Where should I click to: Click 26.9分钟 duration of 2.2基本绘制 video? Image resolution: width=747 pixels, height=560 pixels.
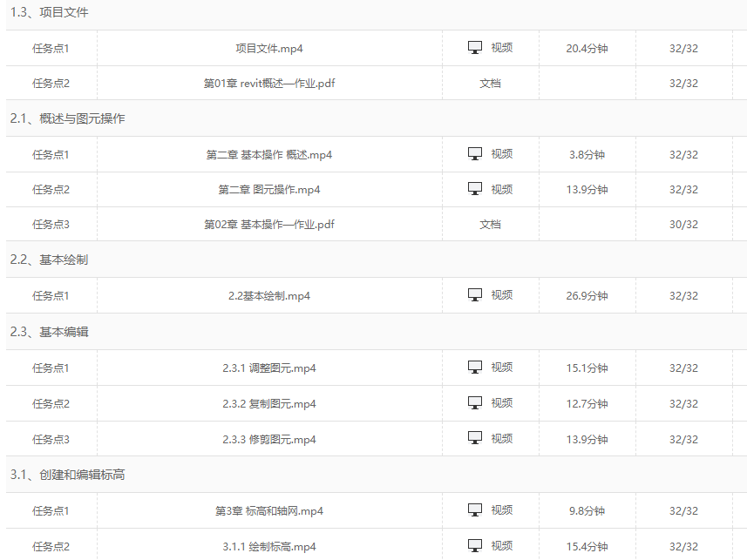coord(587,296)
